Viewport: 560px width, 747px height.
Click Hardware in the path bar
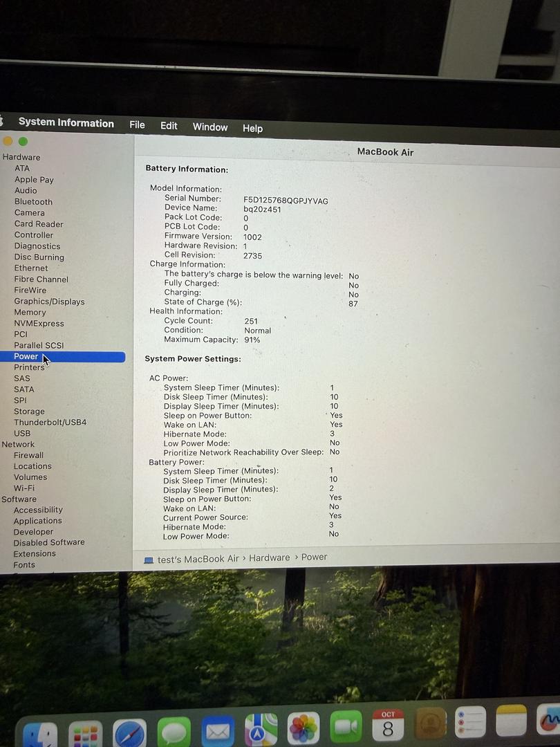pyautogui.click(x=269, y=558)
